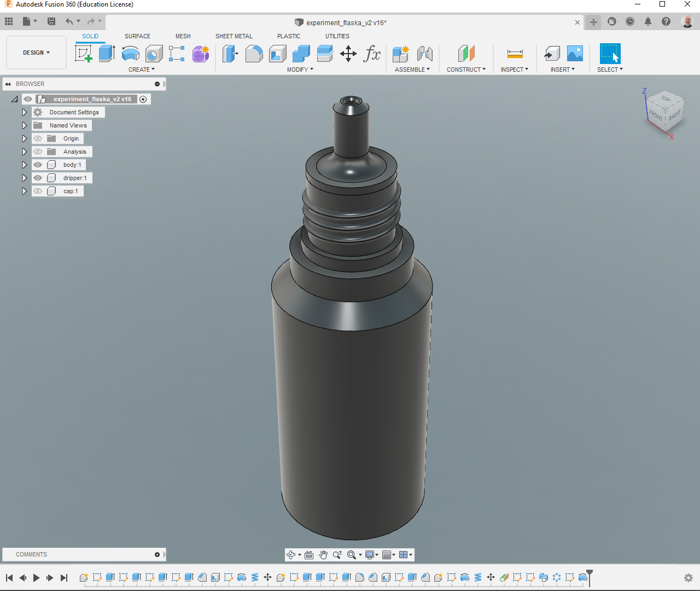This screenshot has height=591, width=700.
Task: Hide the body:1 component
Action: [x=38, y=165]
